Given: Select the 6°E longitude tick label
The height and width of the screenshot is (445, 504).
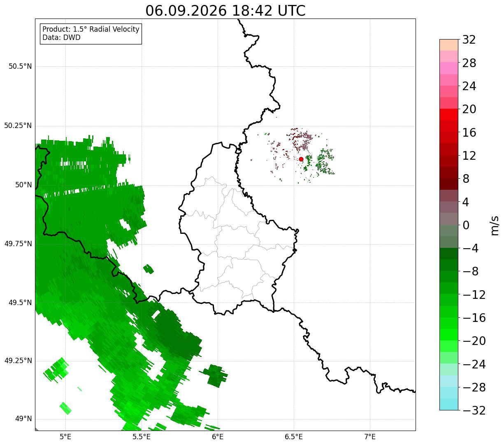Looking at the screenshot, I should (x=218, y=437).
